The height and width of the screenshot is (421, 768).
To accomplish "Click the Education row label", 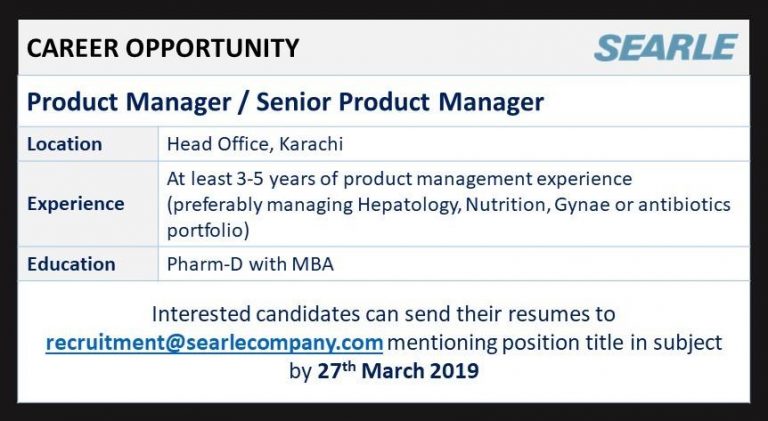I will coord(71,264).
